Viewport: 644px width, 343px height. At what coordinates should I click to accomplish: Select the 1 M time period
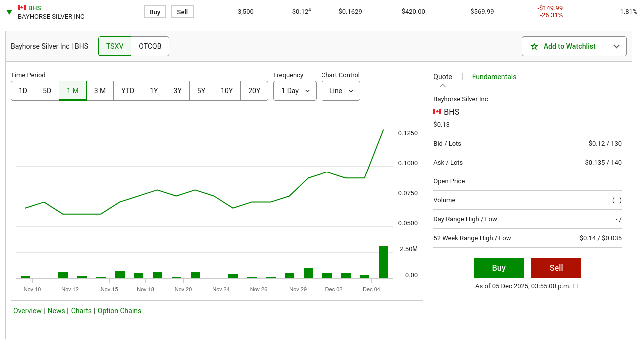click(x=73, y=91)
